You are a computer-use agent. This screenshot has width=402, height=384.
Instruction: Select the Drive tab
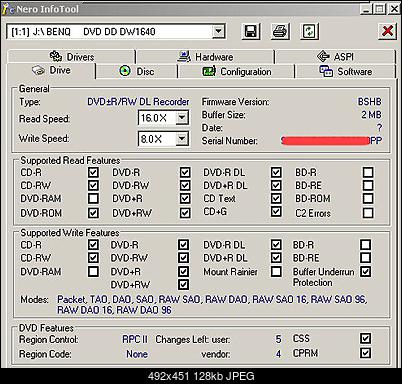tap(51, 71)
